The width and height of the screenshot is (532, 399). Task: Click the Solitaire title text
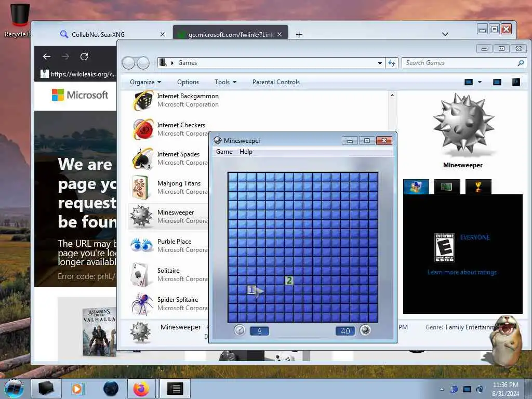168,270
